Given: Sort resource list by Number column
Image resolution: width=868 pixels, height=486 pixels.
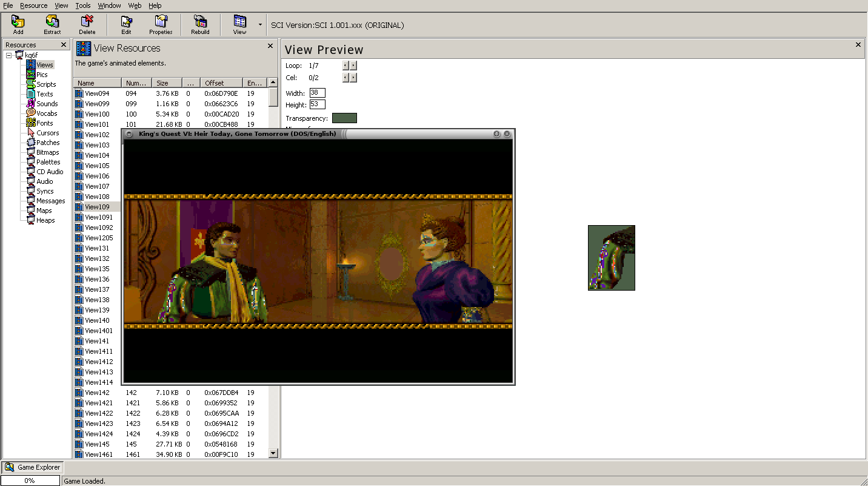Looking at the screenshot, I should [137, 83].
